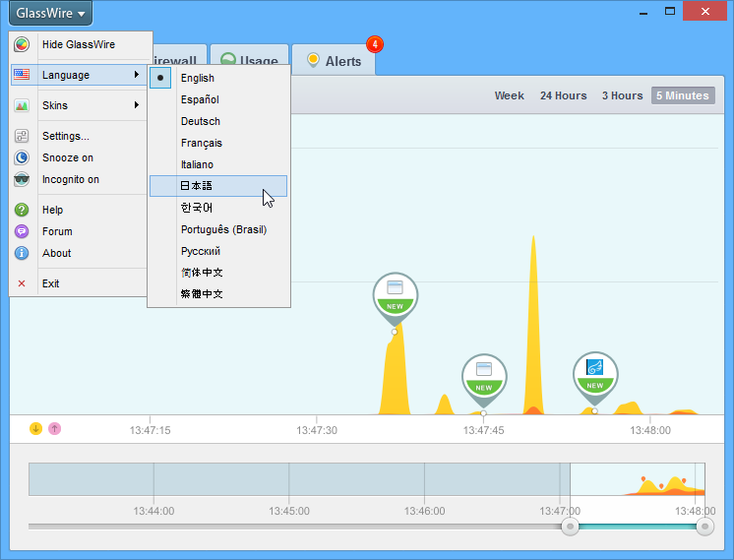Click the pink upload arrow icon
Screen dimensions: 734x560
(55, 428)
